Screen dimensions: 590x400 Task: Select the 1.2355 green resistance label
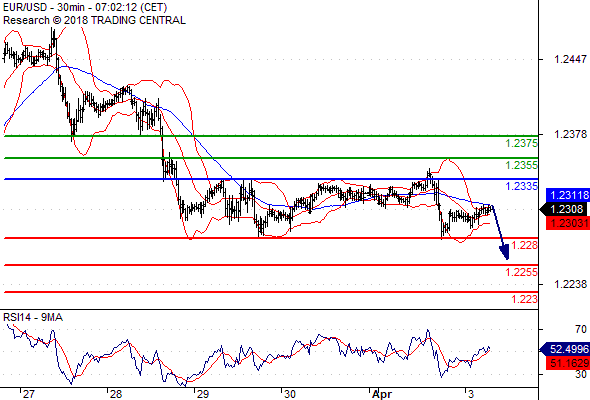tap(522, 165)
